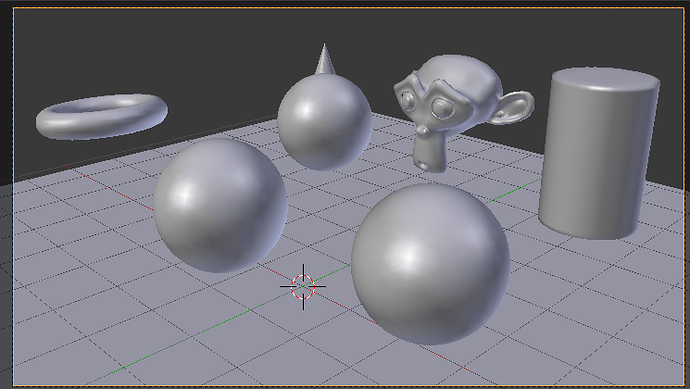Screen dimensions: 690x389
Task: Click the monkey's chin muzzle
Action: click(429, 156)
